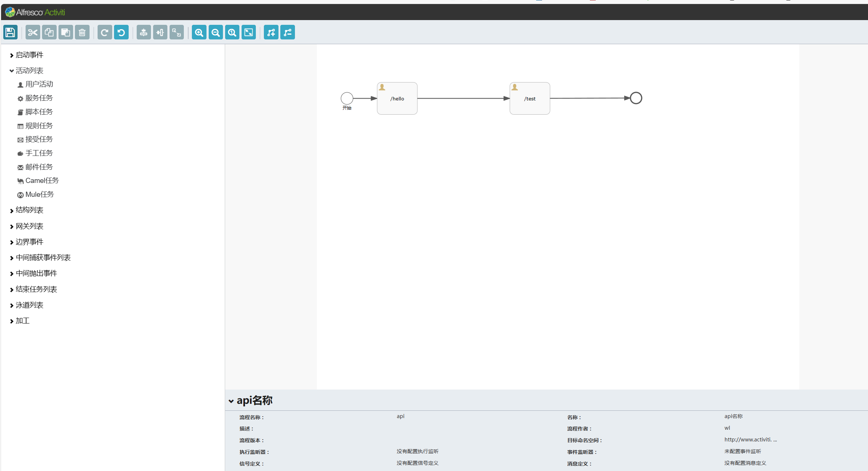This screenshot has width=868, height=471.
Task: Select 服务任务 in the palette
Action: pos(39,98)
